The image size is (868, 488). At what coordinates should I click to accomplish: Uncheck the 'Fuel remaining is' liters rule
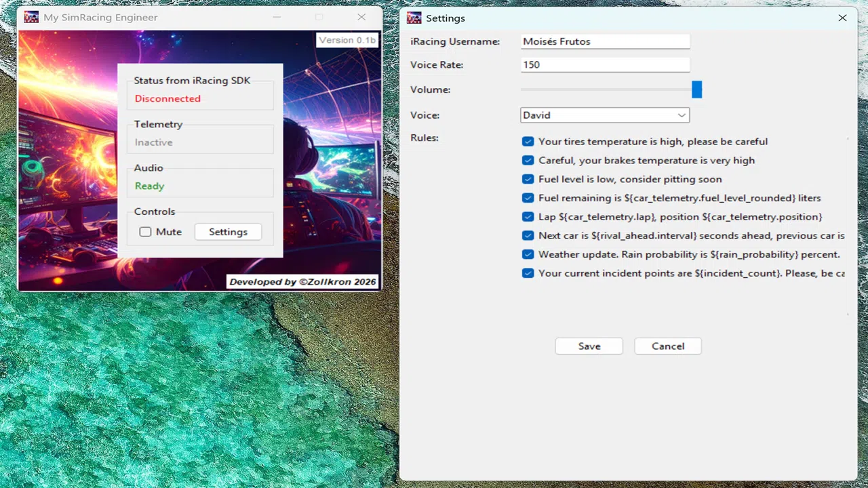tap(528, 198)
